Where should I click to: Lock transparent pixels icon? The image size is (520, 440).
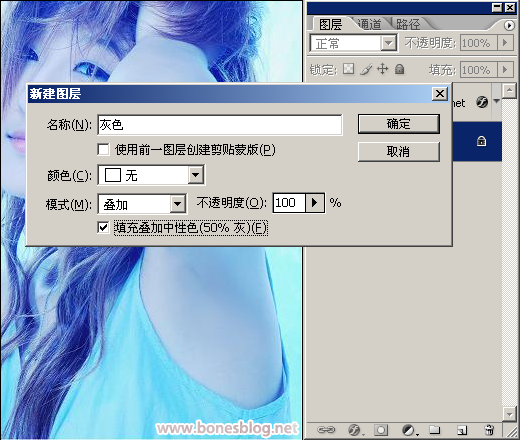point(348,69)
